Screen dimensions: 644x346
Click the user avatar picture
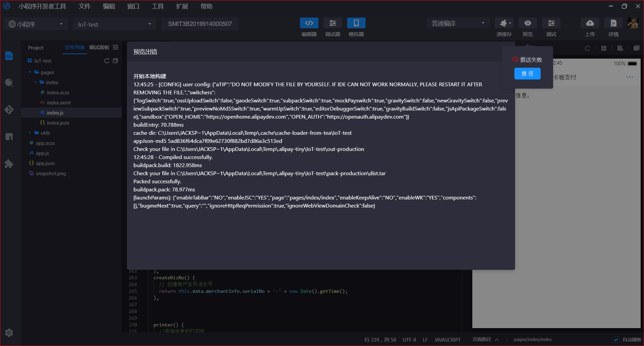(x=633, y=23)
